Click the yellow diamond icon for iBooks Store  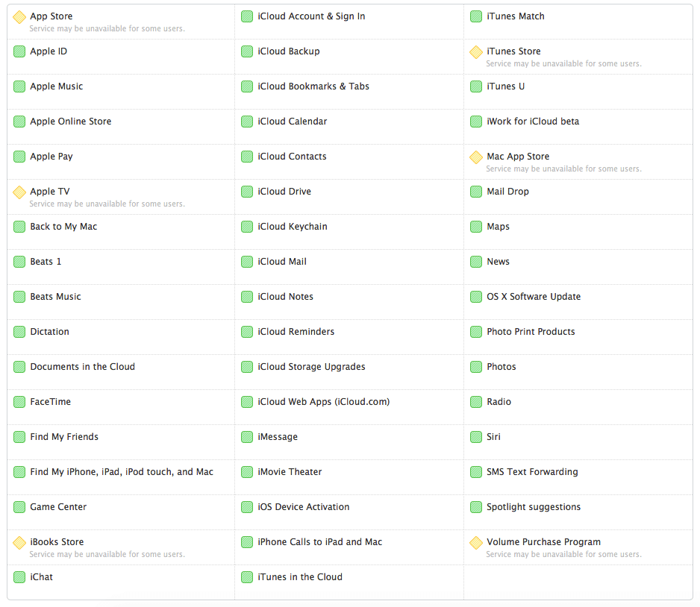coord(19,543)
